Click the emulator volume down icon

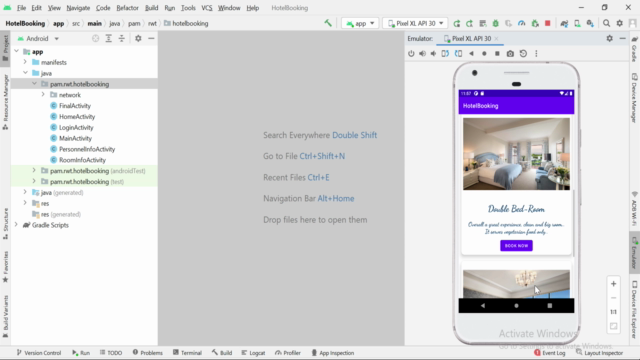pyautogui.click(x=433, y=53)
